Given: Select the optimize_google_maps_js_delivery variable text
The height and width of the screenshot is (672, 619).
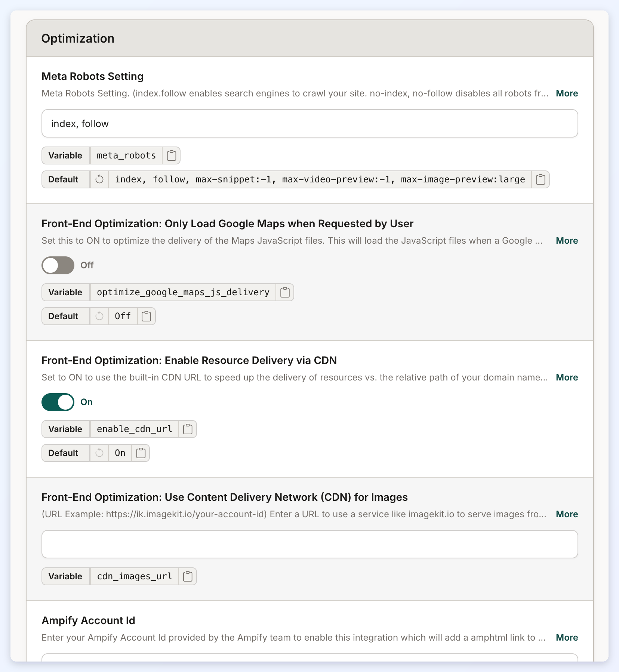Looking at the screenshot, I should point(183,292).
